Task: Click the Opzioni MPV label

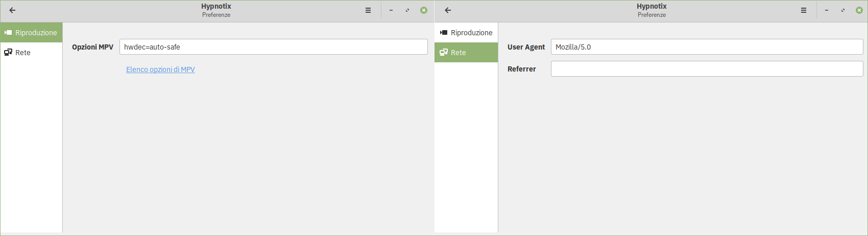Action: click(x=92, y=47)
